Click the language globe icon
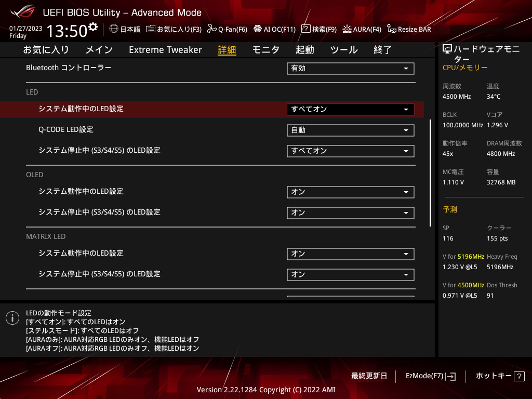 114,29
